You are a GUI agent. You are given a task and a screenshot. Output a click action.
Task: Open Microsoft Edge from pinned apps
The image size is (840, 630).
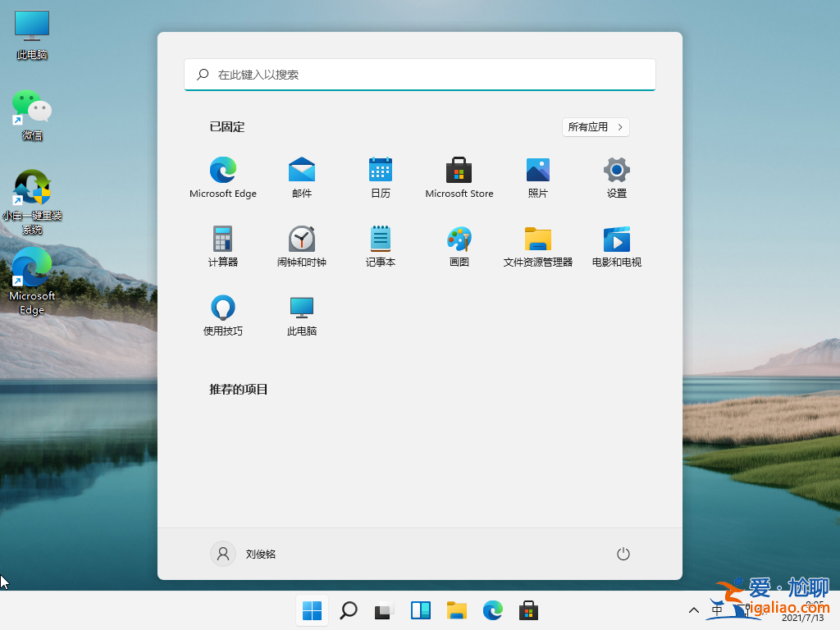(x=222, y=171)
